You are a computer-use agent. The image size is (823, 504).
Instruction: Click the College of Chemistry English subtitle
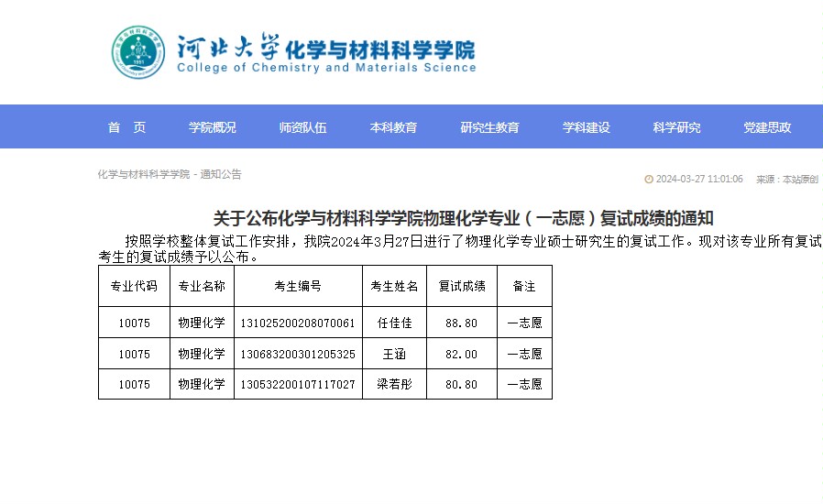[x=326, y=68]
